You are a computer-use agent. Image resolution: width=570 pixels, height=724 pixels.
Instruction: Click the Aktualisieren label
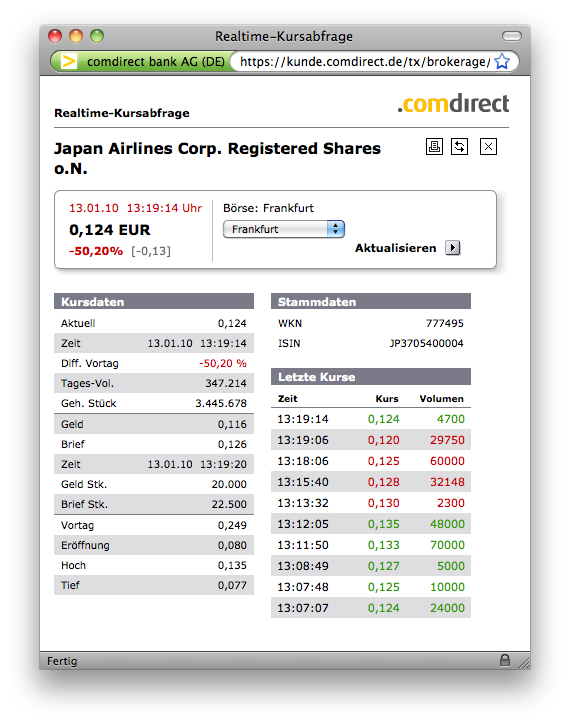tap(395, 248)
